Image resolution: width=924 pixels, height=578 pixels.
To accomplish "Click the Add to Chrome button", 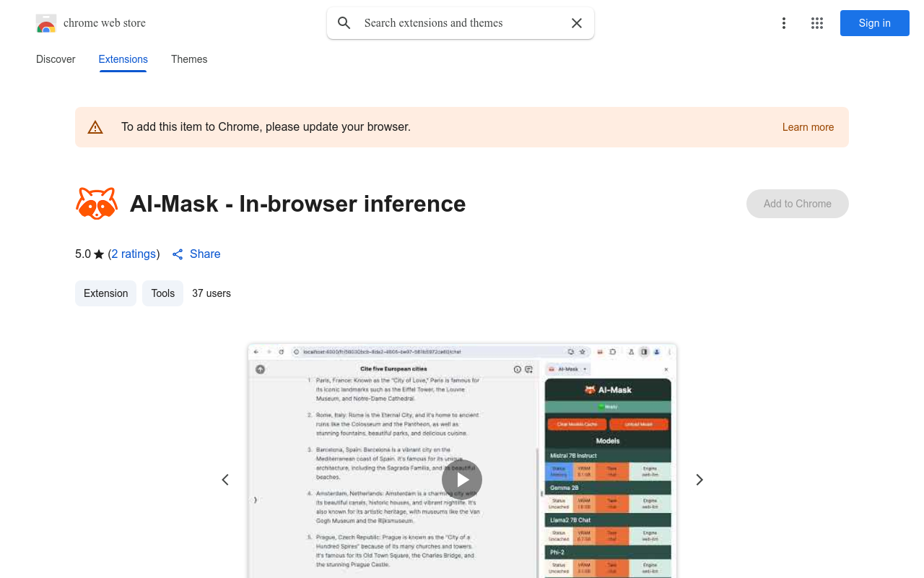I will click(x=798, y=204).
